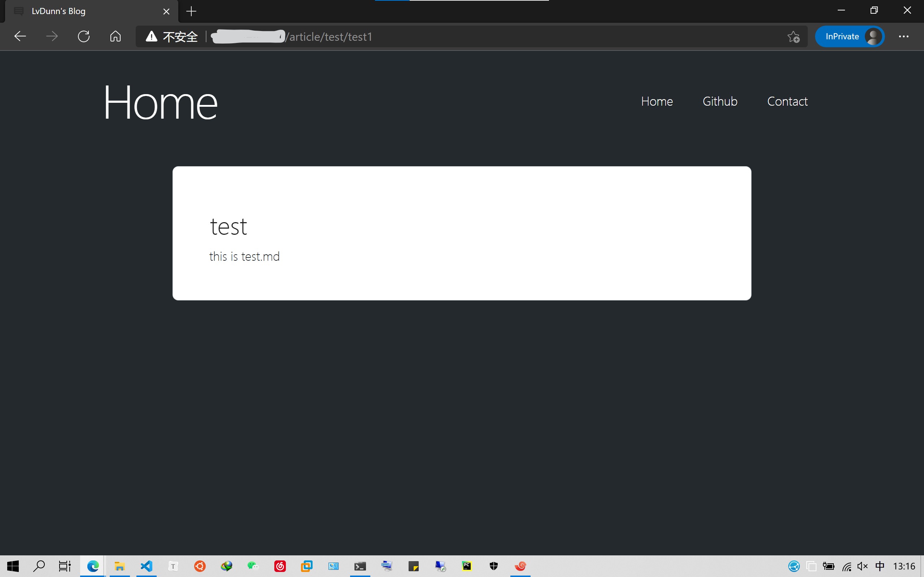The image size is (924, 577).
Task: Click the browser back arrow
Action: pos(20,37)
